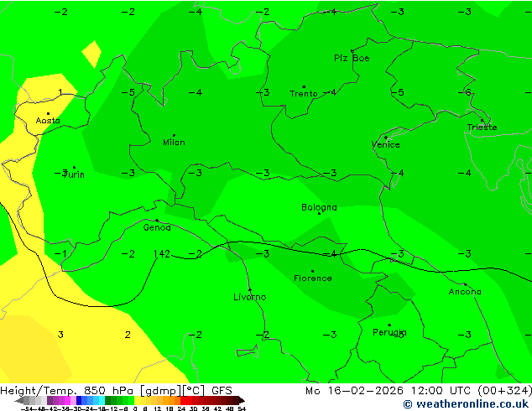Click the Trieste label
This screenshot has height=411, width=532.
tap(482, 127)
